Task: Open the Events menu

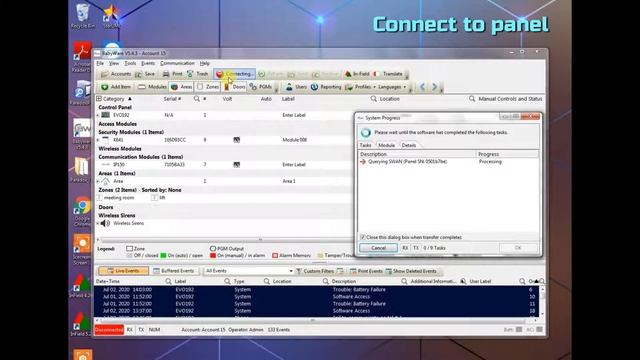Action: [148, 63]
